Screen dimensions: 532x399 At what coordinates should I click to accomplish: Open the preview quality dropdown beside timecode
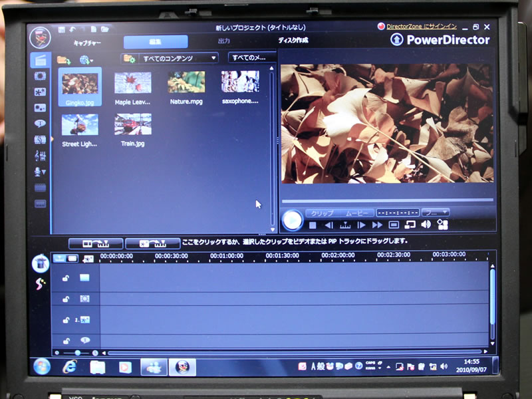point(436,213)
